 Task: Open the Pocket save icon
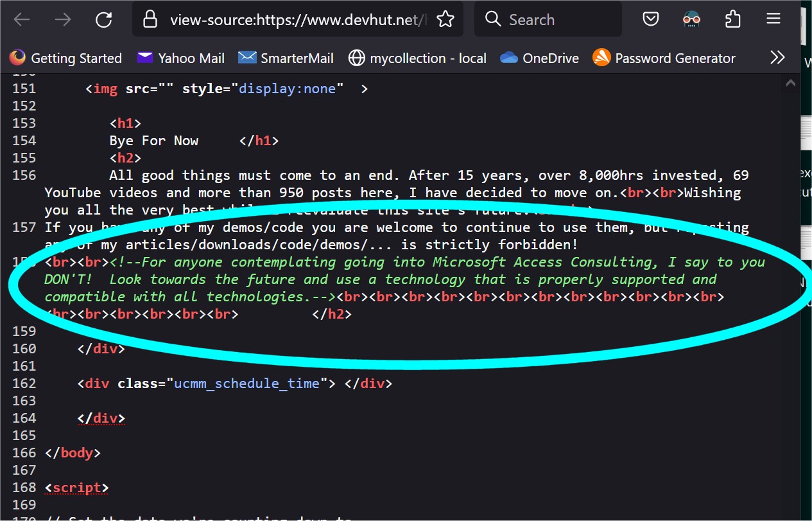click(651, 20)
